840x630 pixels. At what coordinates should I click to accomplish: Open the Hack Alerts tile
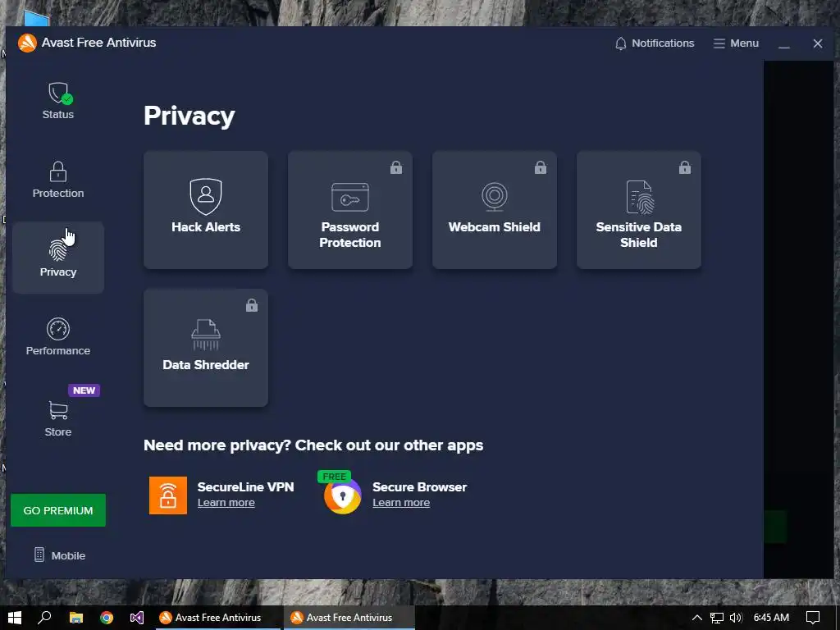(206, 209)
